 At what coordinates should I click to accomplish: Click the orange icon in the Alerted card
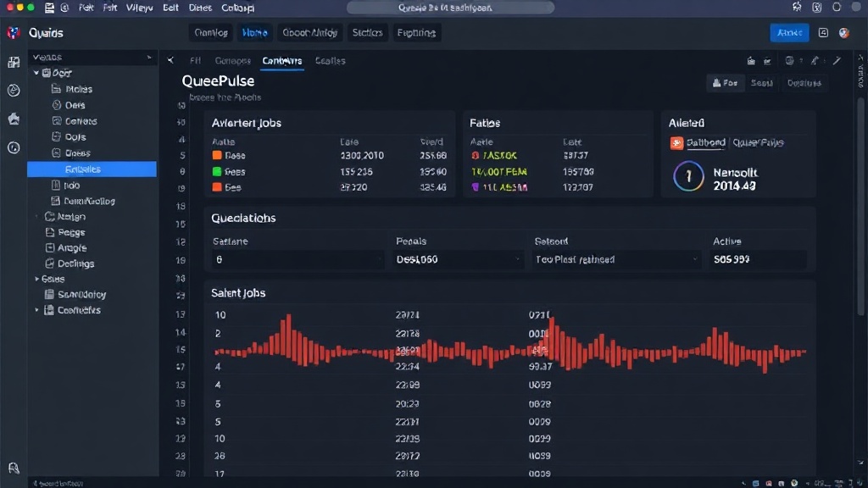(676, 142)
